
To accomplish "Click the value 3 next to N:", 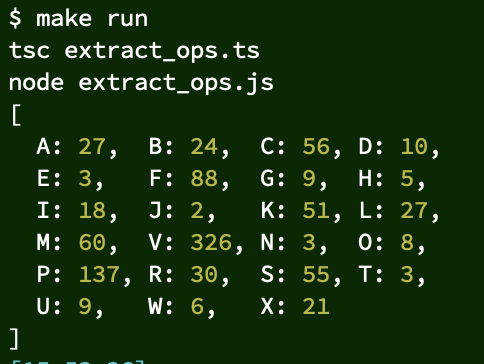I will click(x=309, y=242).
